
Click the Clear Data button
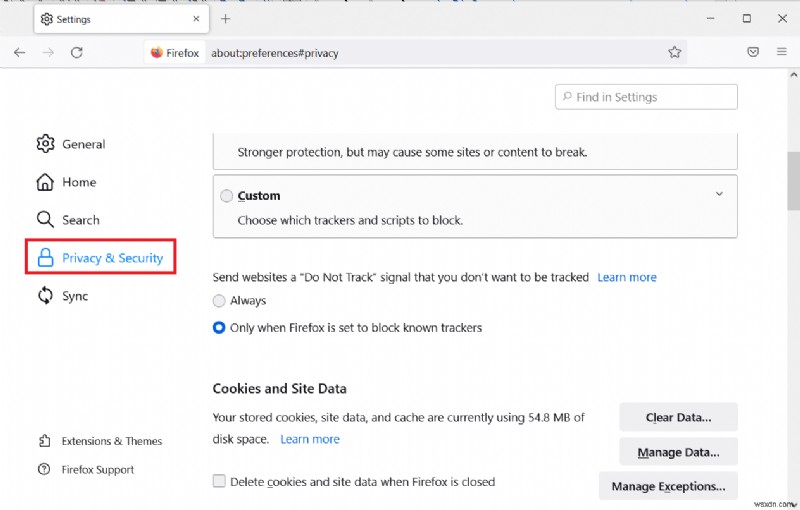[678, 417]
